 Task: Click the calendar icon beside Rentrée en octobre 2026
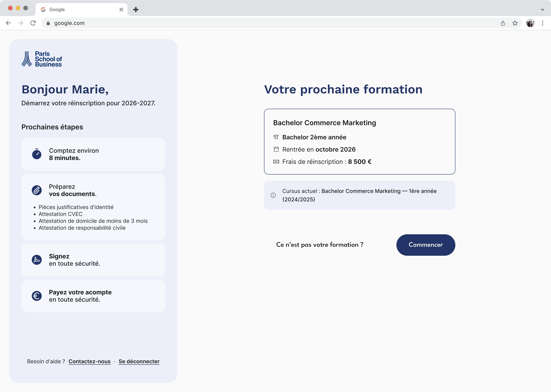[276, 149]
